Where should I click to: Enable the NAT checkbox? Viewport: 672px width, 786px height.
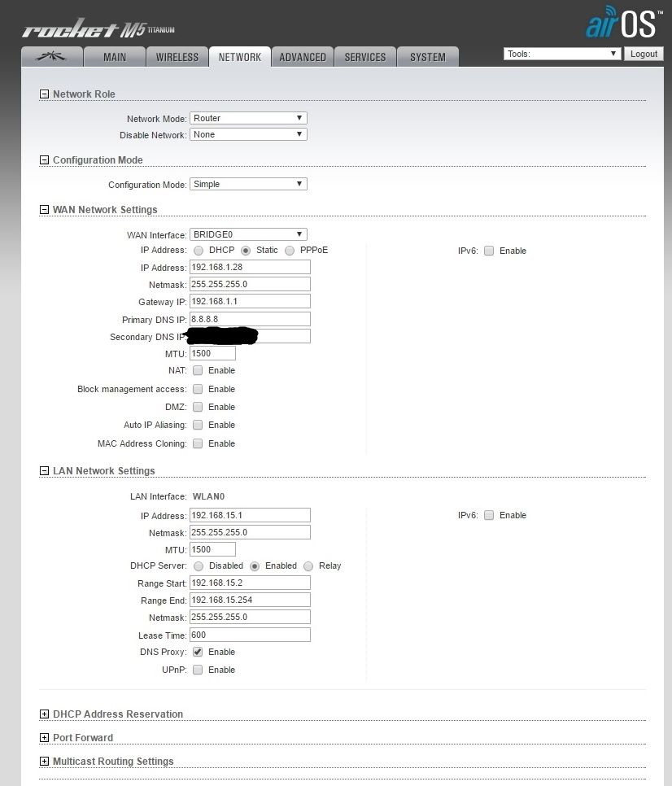198,371
